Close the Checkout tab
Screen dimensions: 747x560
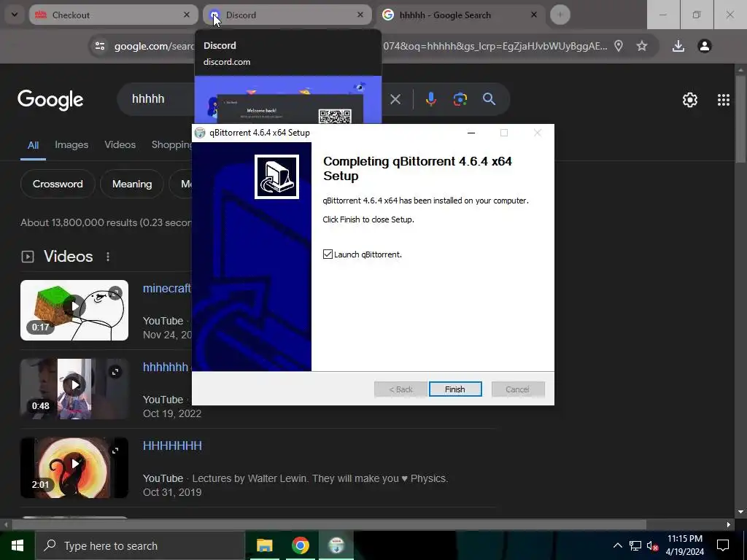click(x=187, y=15)
